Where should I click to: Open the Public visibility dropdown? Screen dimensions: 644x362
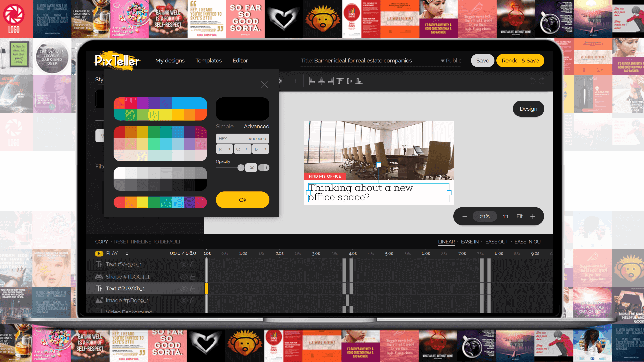tap(451, 61)
